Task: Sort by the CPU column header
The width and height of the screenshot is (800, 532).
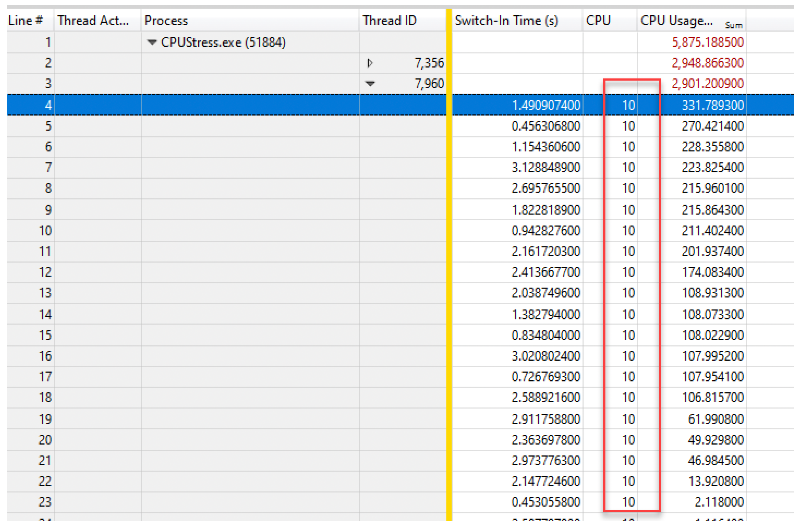Action: (x=610, y=20)
